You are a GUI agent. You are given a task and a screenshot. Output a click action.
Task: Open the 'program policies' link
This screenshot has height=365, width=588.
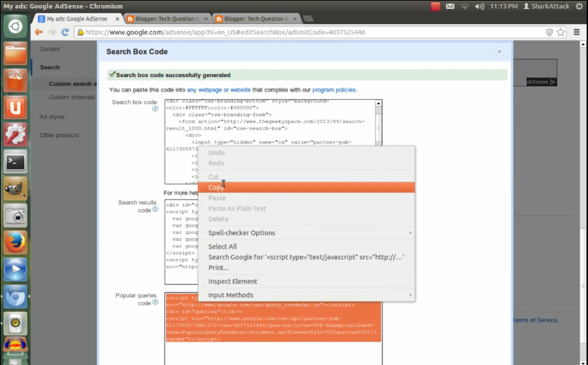333,90
